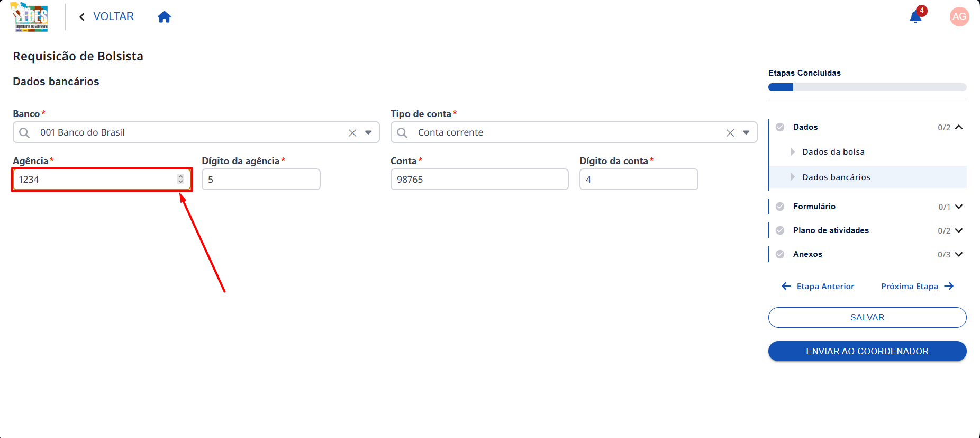
Task: Click the Dados da bolsa triangle marker
Action: pyautogui.click(x=793, y=152)
